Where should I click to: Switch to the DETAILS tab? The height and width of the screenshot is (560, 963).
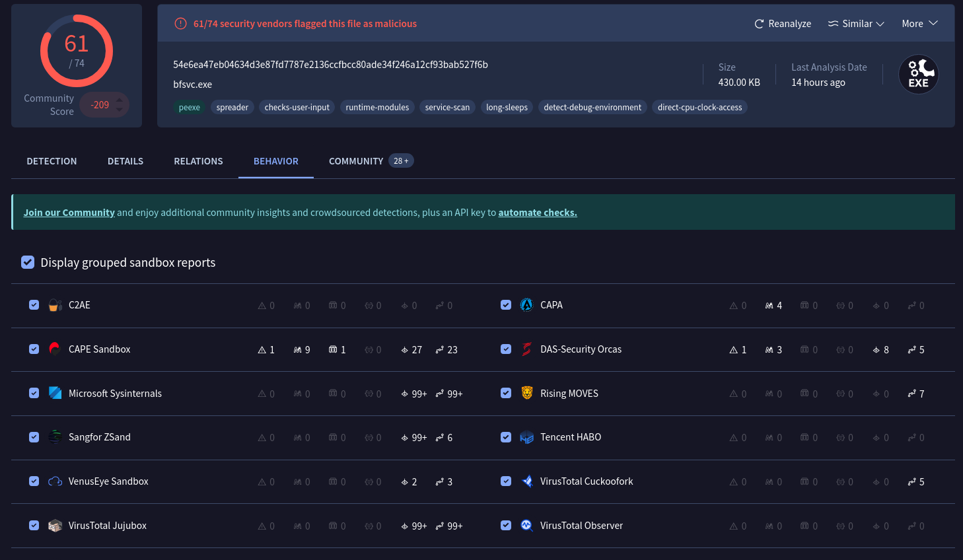click(x=125, y=161)
